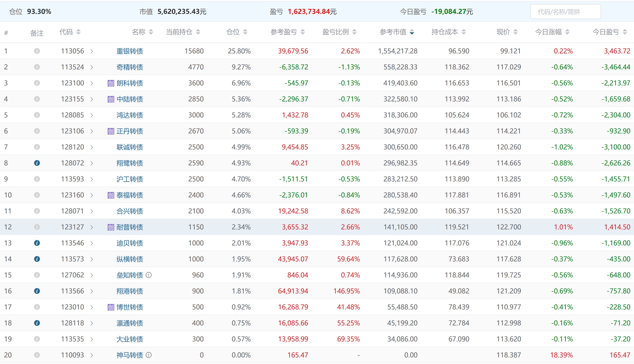Expand the arrow beside code 128085
This screenshot has height=364, width=634.
pos(92,115)
